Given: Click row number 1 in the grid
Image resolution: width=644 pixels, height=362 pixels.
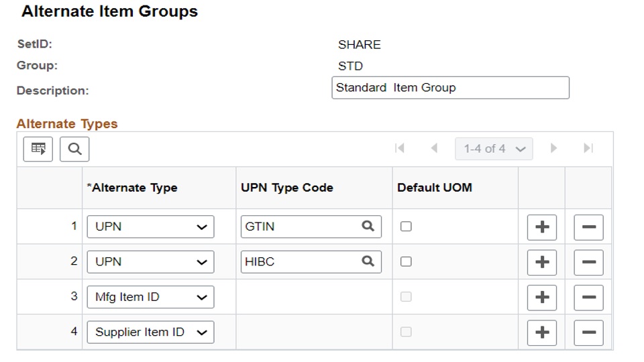Looking at the screenshot, I should tap(74, 226).
